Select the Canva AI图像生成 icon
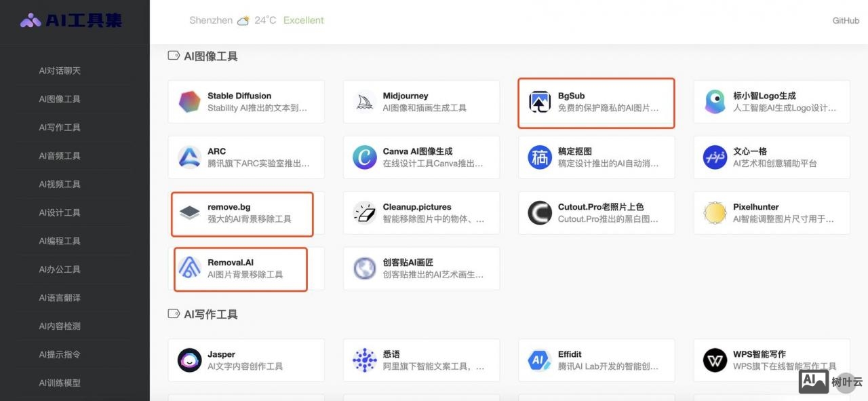This screenshot has height=401, width=868. 365,157
